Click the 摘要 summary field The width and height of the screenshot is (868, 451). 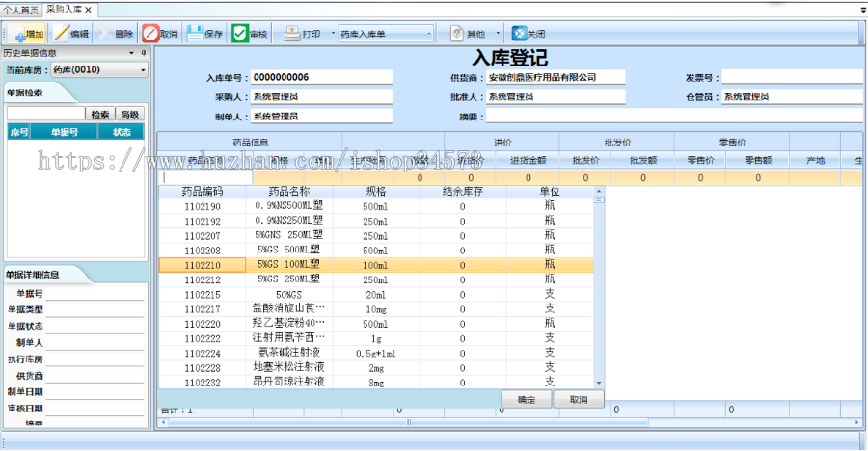pyautogui.click(x=674, y=117)
